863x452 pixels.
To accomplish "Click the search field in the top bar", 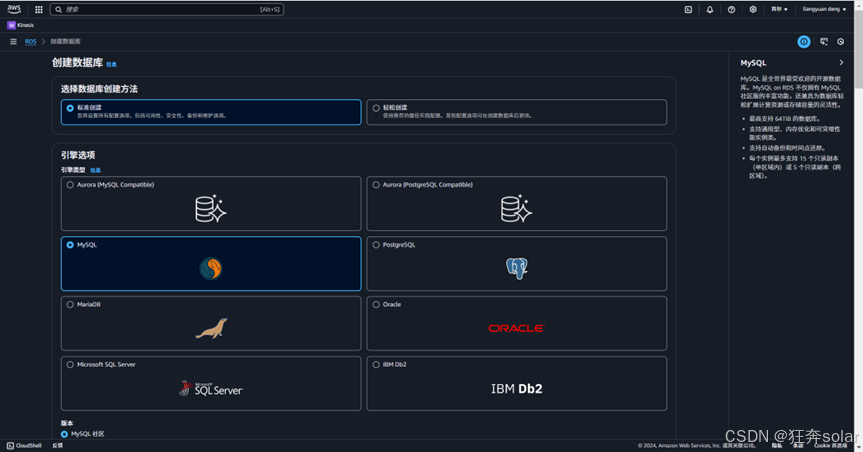I will pos(167,9).
